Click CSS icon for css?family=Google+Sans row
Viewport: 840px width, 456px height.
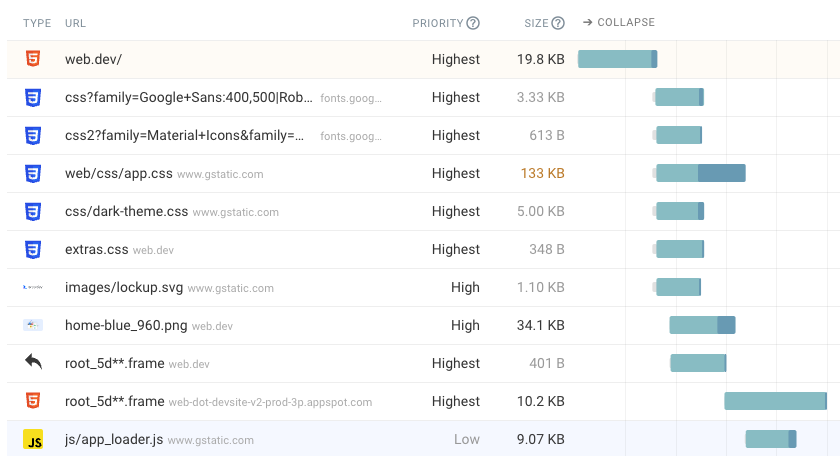[x=33, y=98]
